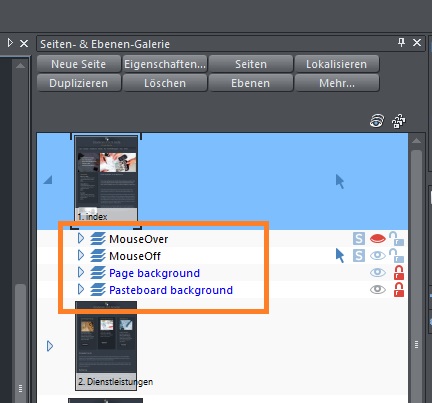Select the 1. index page thumbnail
The height and width of the screenshot is (403, 432).
106,178
